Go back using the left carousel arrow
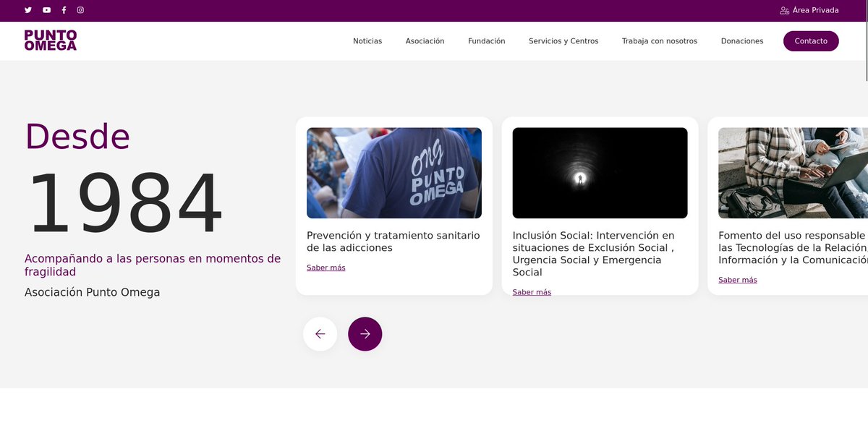This screenshot has height=436, width=868. (320, 333)
